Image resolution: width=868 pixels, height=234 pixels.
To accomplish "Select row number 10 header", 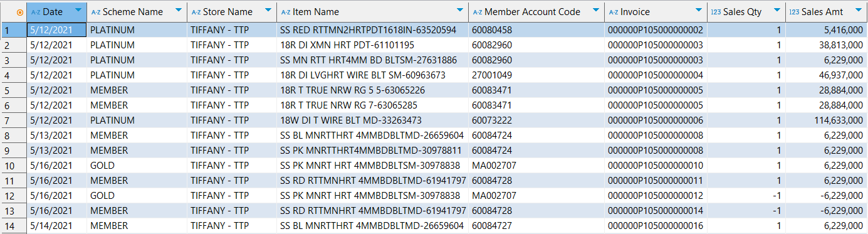I will click(x=13, y=166).
